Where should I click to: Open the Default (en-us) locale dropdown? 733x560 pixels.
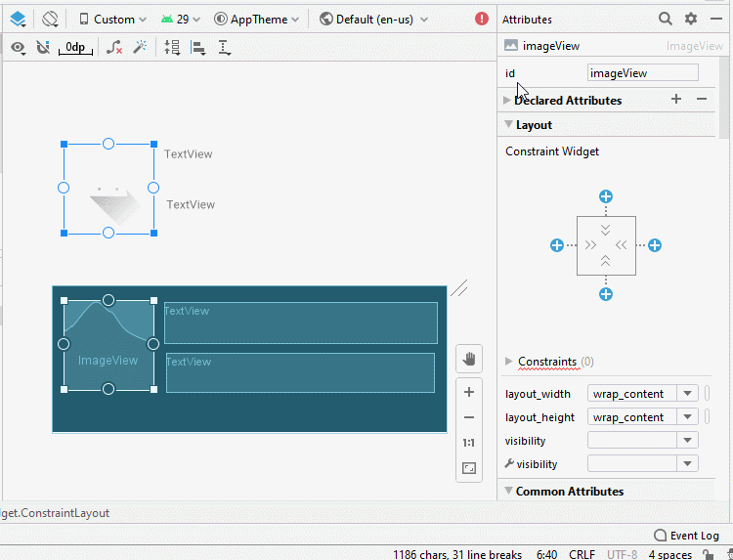373,20
